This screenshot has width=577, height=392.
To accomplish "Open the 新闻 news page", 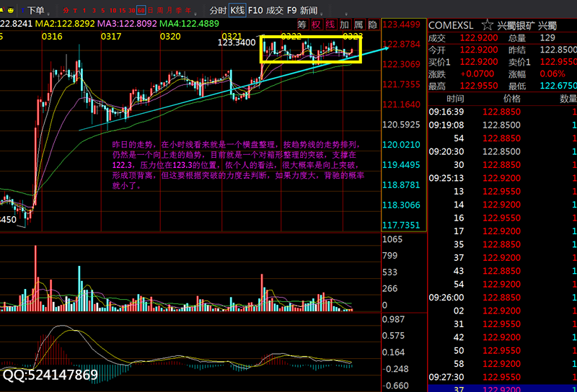I will click(309, 10).
